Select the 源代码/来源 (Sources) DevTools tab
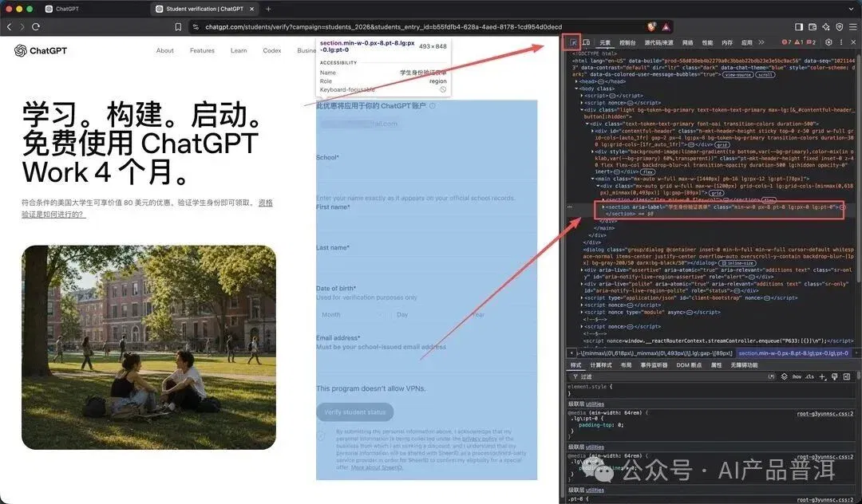 pos(658,42)
